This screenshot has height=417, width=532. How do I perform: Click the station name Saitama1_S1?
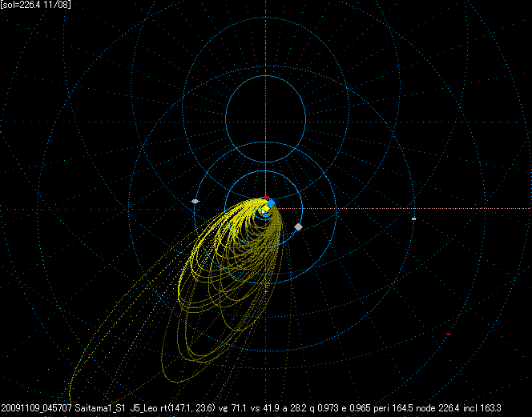pos(100,408)
